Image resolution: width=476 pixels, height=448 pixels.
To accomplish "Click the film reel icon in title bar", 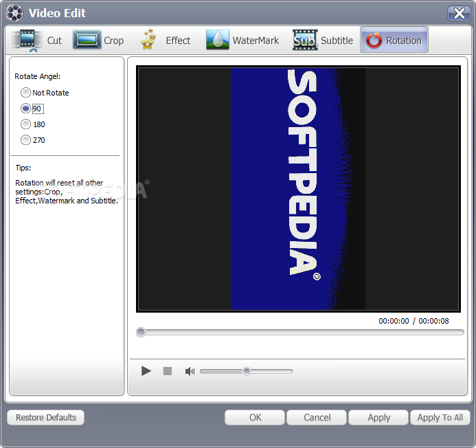I will (x=14, y=13).
